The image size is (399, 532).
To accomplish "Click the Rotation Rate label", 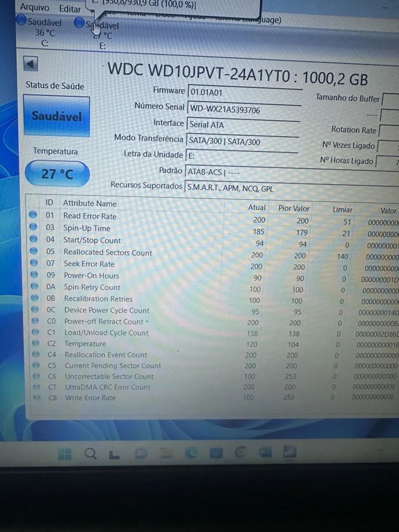I will 354,130.
